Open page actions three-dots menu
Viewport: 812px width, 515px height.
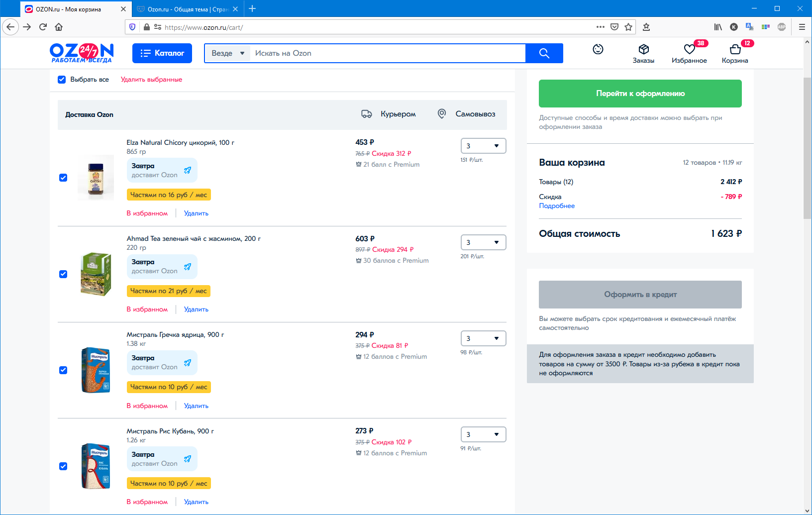click(x=601, y=27)
